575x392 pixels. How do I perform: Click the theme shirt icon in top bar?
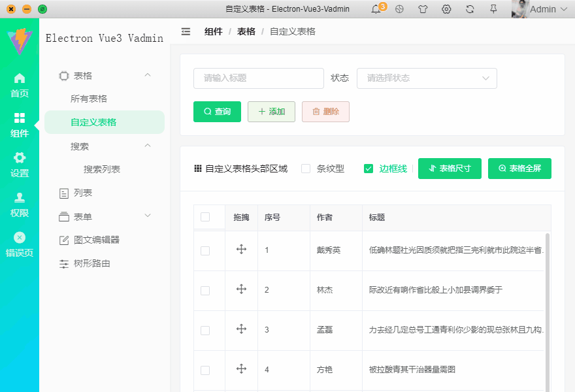click(423, 9)
